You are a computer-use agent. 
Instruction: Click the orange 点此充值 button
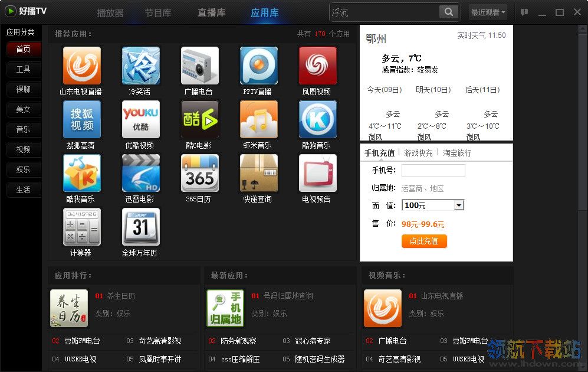click(x=424, y=241)
